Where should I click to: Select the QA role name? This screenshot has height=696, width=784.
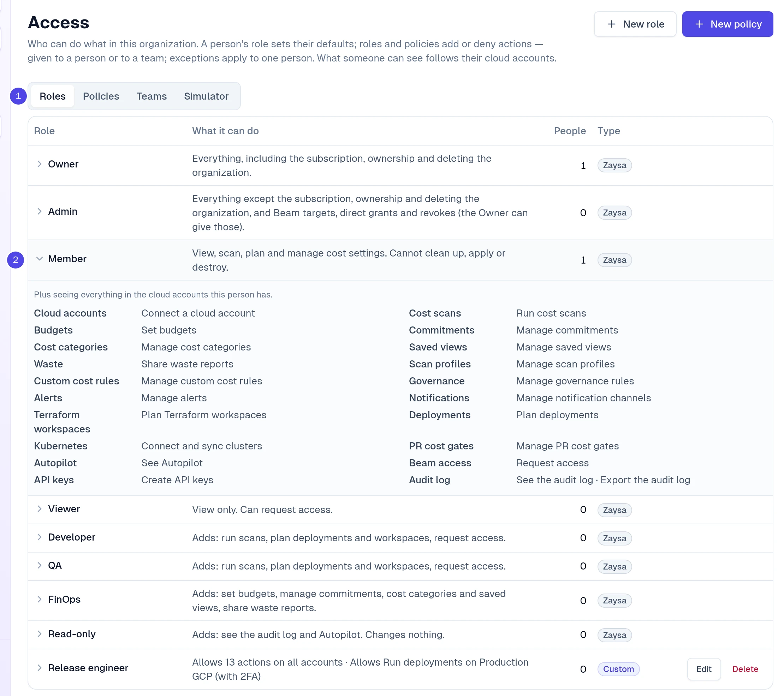(55, 566)
